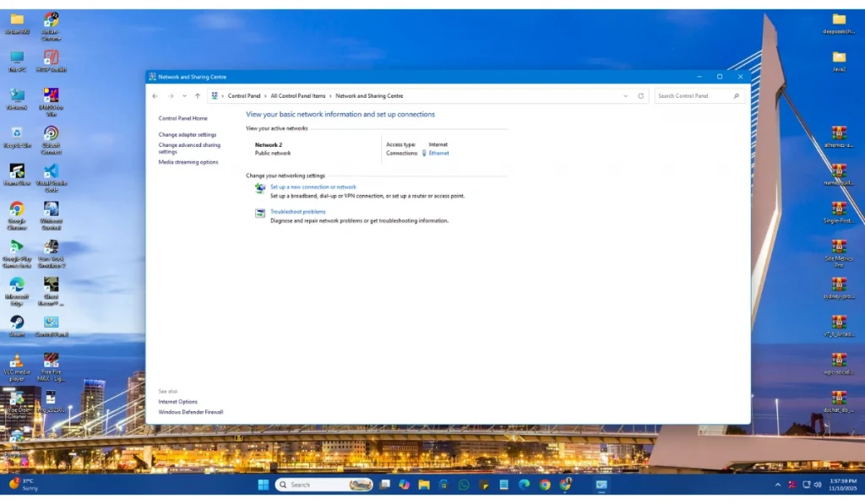865x504 pixels.
Task: Expand the address bar history dropdown
Action: [626, 96]
